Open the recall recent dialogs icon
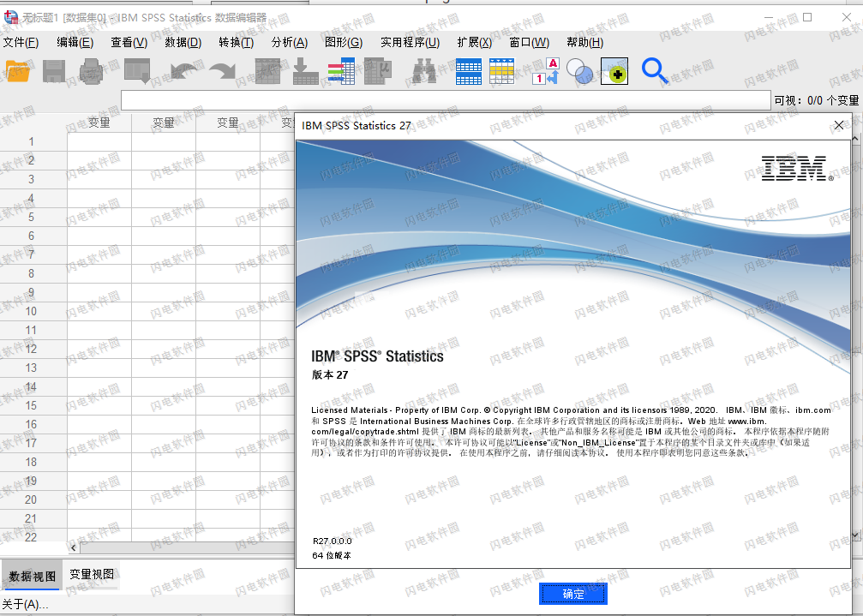 pos(137,71)
